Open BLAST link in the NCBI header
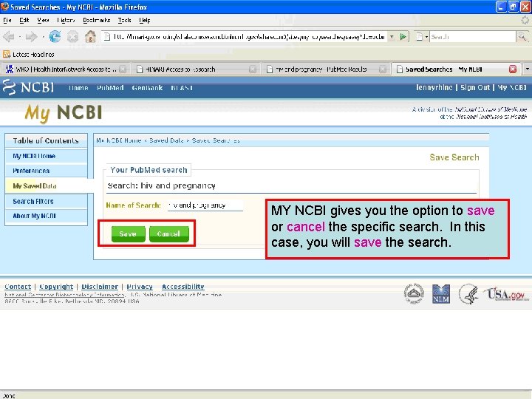The image size is (532, 399). pyautogui.click(x=182, y=88)
